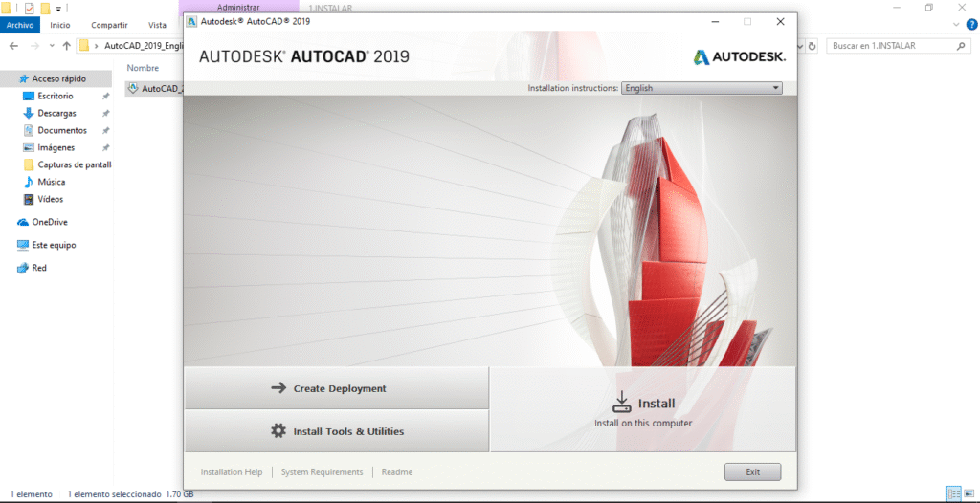
Task: Select OneDrive in navigation pane
Action: tap(50, 222)
